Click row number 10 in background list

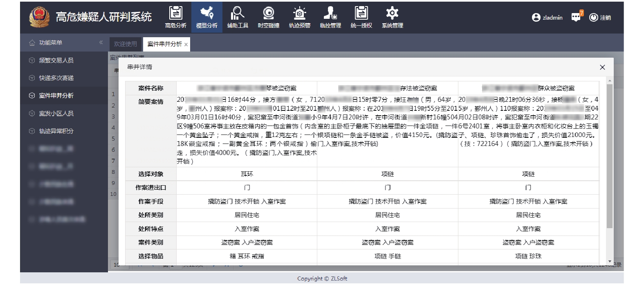pyautogui.click(x=113, y=194)
